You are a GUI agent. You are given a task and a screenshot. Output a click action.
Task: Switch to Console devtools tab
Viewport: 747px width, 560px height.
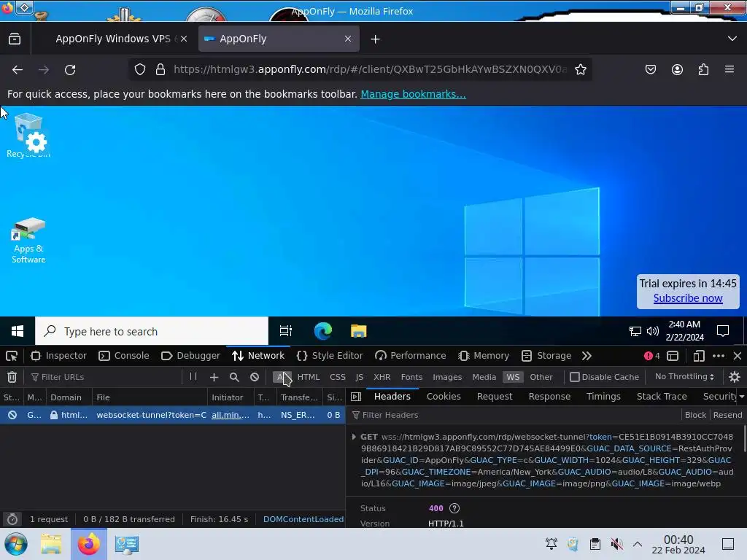(x=124, y=356)
